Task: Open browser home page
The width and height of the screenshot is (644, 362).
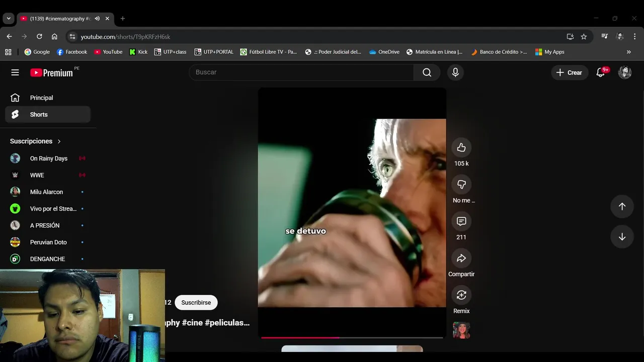Action: [x=54, y=37]
